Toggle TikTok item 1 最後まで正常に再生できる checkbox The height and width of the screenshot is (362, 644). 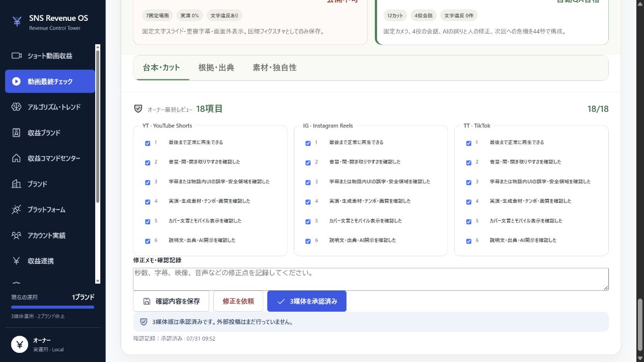469,143
